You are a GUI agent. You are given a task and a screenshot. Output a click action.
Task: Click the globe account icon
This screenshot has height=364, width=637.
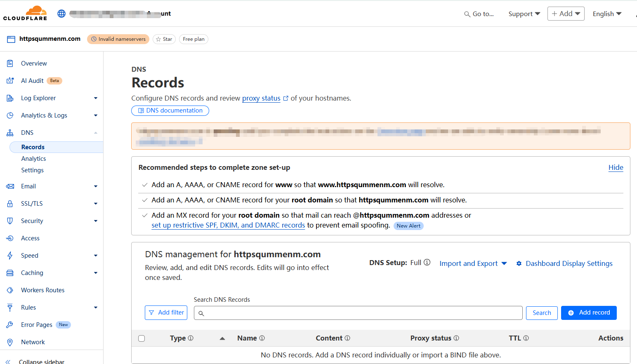point(61,14)
